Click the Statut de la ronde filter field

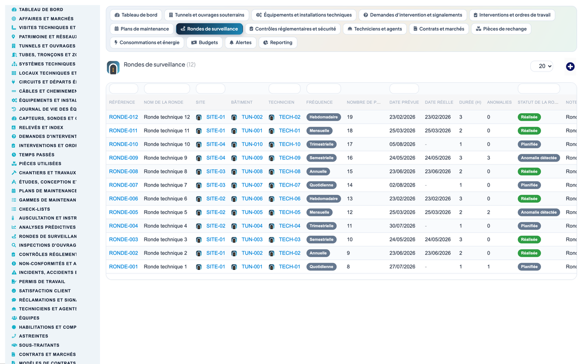click(539, 89)
